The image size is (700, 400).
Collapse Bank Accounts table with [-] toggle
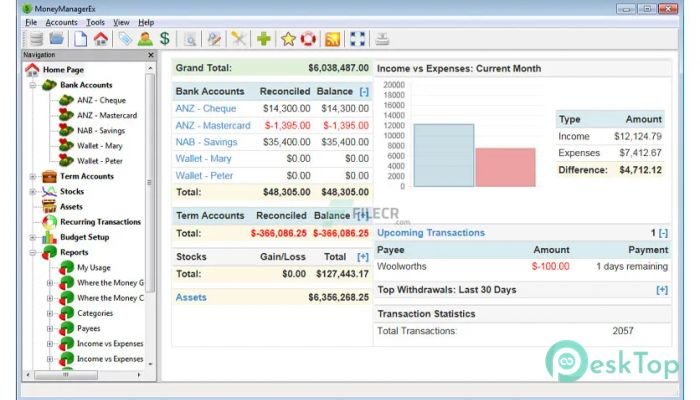pos(364,92)
